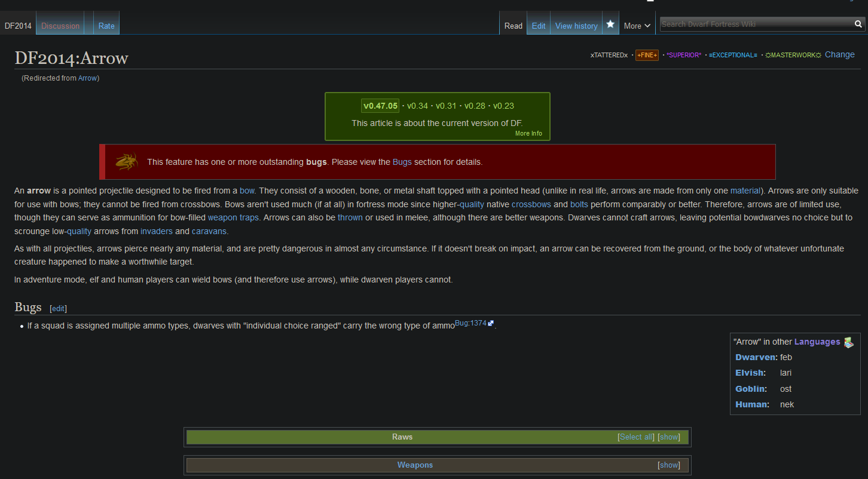Click the DF2014:Arrow page heading

(71, 58)
